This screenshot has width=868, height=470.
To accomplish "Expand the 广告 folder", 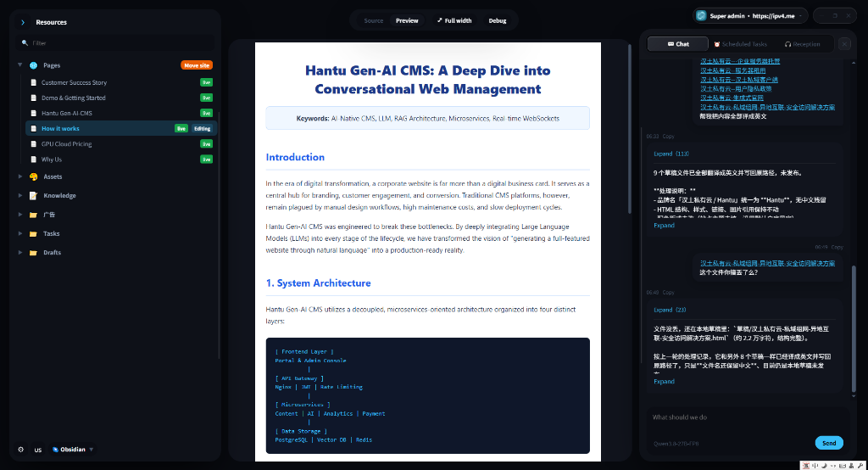I will 20,215.
